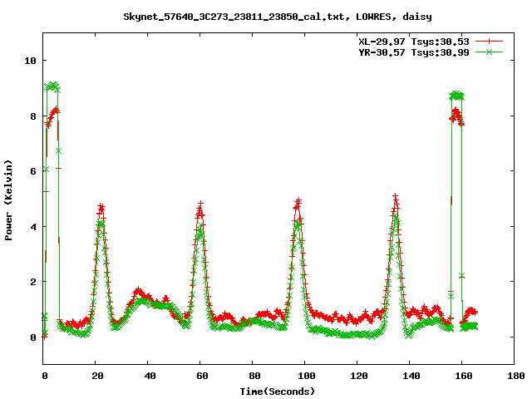This screenshot has height=399, width=532.
Task: Click the x-axis tick label "20"
Action: pos(98,376)
